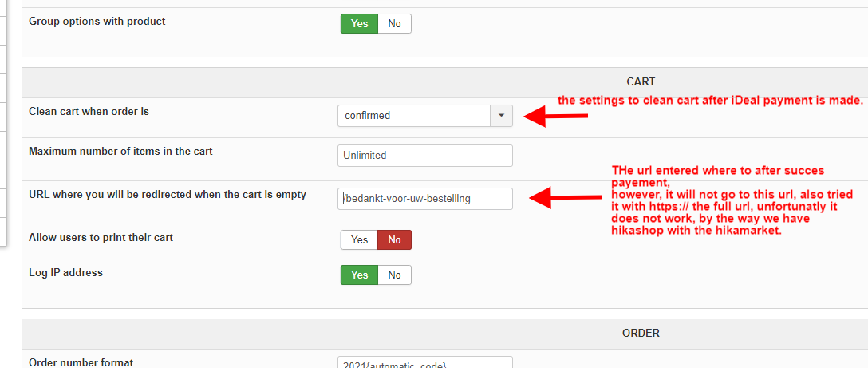Click the CART section header
Image resolution: width=868 pixels, height=368 pixels.
tap(641, 81)
